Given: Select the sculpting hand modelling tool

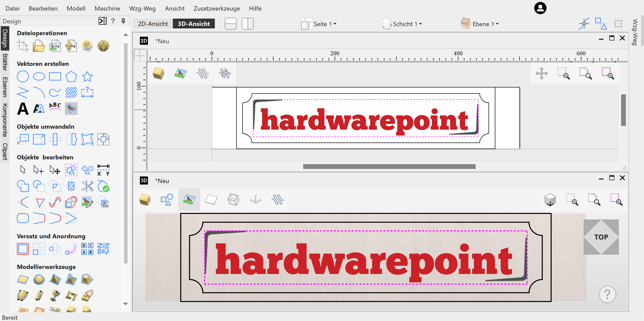Looking at the screenshot, I should 87,296.
